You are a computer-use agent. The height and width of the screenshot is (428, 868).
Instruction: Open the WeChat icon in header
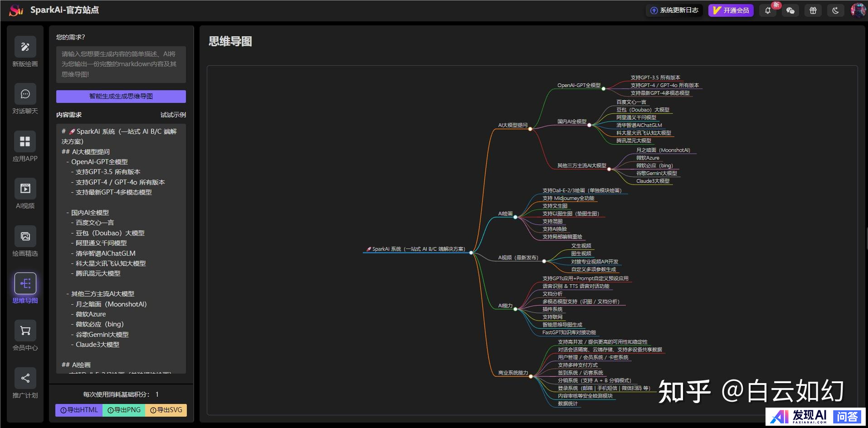(790, 10)
